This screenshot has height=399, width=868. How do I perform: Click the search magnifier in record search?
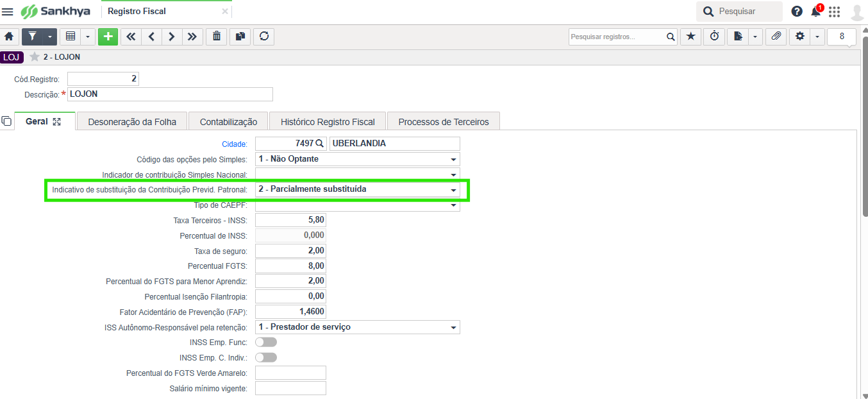(671, 37)
